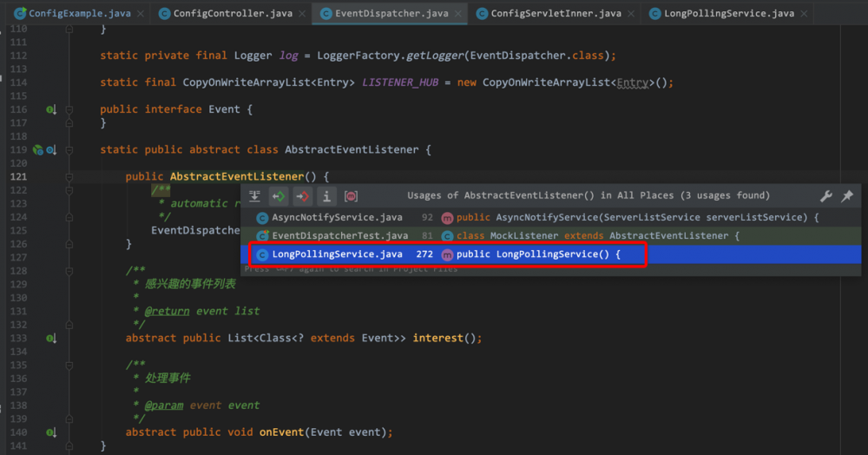Click the class icon beside AsyncNotifyService.java usage
Image resolution: width=868 pixels, height=455 pixels.
(x=262, y=218)
